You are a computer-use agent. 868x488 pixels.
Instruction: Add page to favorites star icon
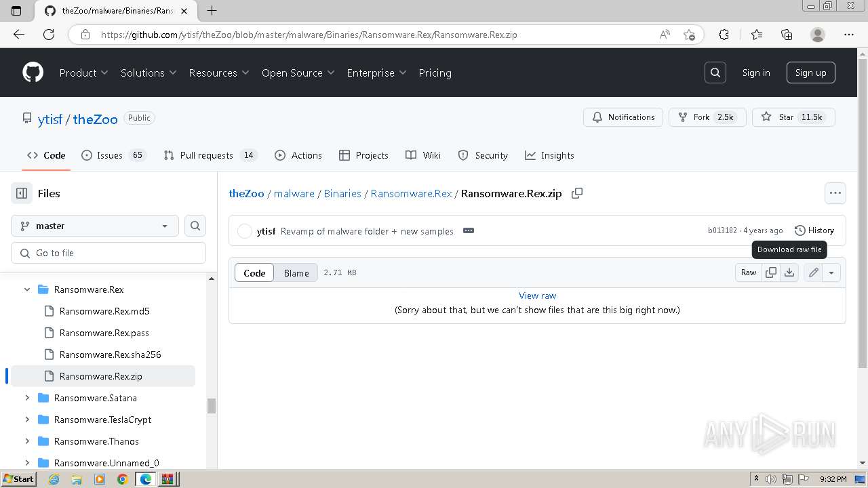(x=689, y=35)
